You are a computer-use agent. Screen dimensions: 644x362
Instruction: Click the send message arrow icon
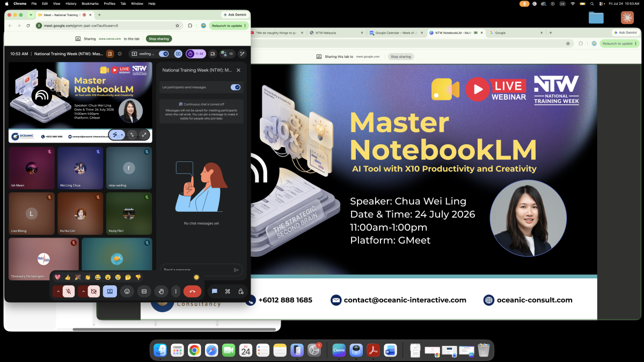[x=236, y=270]
